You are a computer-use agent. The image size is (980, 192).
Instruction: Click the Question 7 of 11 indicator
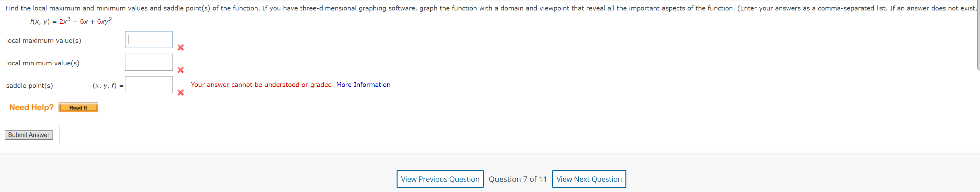point(518,179)
